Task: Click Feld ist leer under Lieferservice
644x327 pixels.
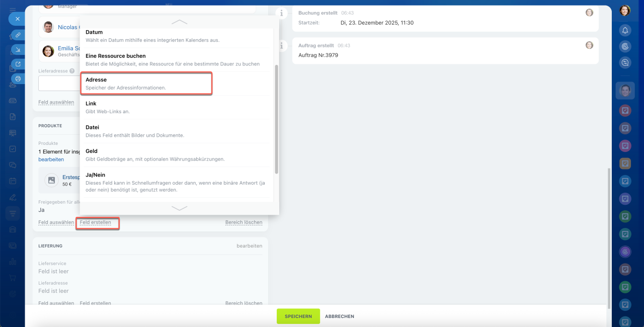Action: [x=54, y=271]
